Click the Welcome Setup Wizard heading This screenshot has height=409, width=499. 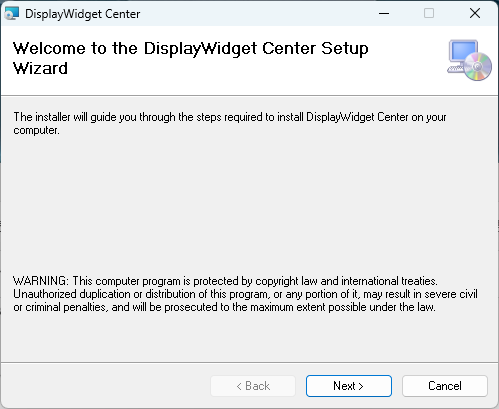pyautogui.click(x=191, y=58)
